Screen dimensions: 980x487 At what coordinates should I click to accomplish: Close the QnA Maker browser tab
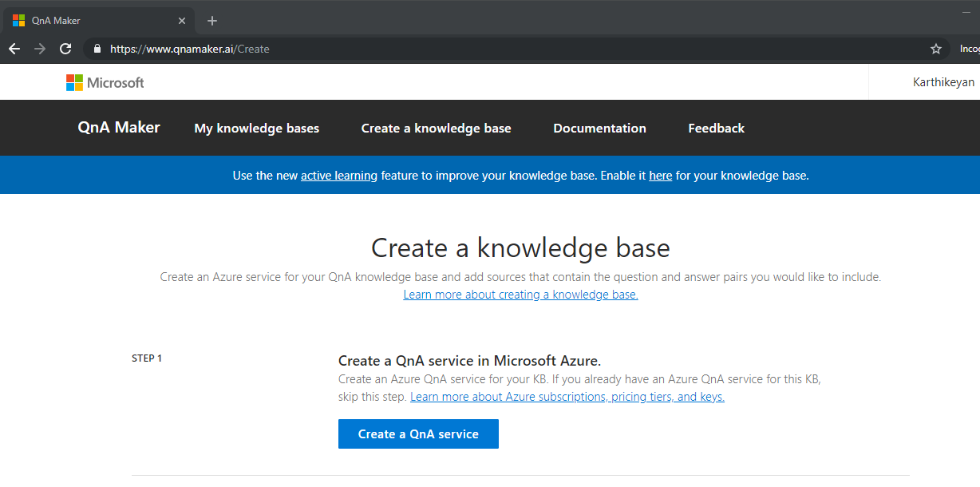coord(182,21)
